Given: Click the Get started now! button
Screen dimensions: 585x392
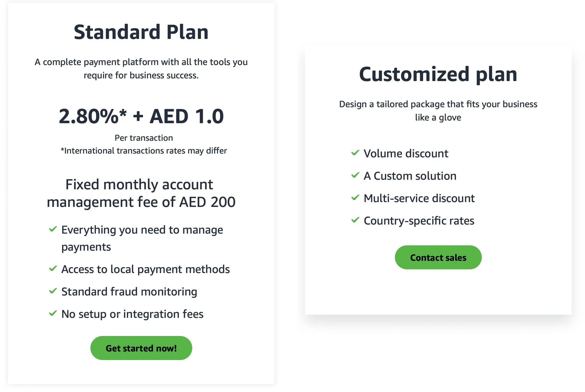Looking at the screenshot, I should click(x=141, y=348).
